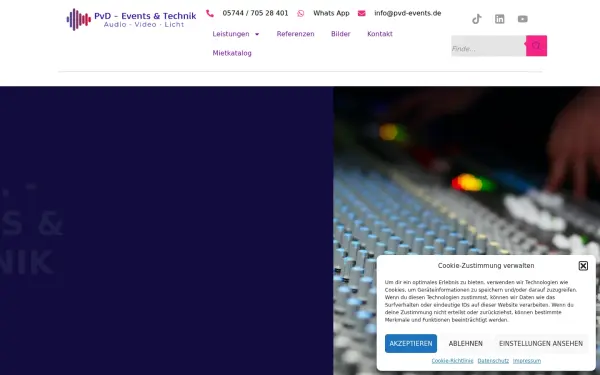Image resolution: width=600 pixels, height=375 pixels.
Task: Open the Bilder menu item
Action: pos(341,34)
